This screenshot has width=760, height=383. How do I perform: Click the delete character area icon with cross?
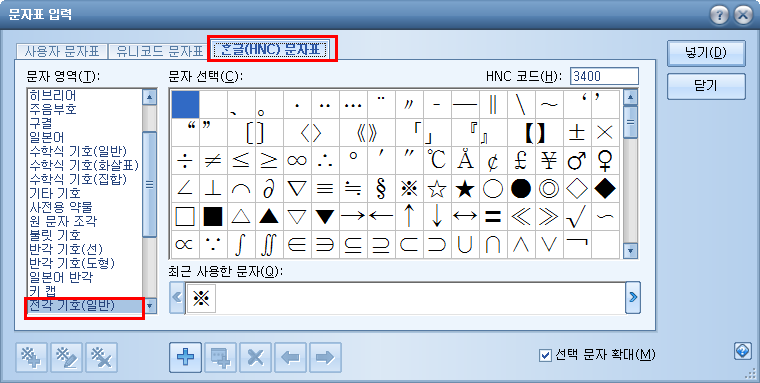(102, 357)
